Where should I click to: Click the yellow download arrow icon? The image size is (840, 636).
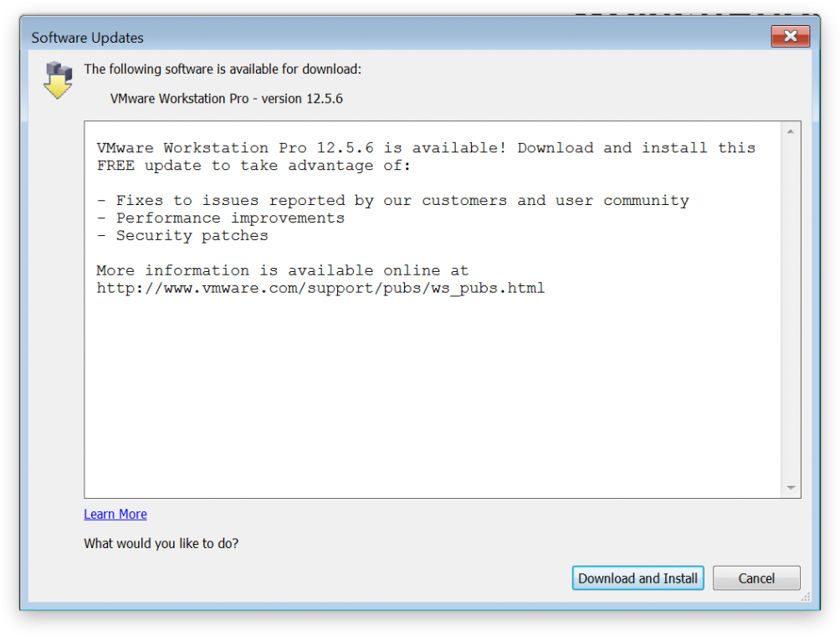click(57, 85)
